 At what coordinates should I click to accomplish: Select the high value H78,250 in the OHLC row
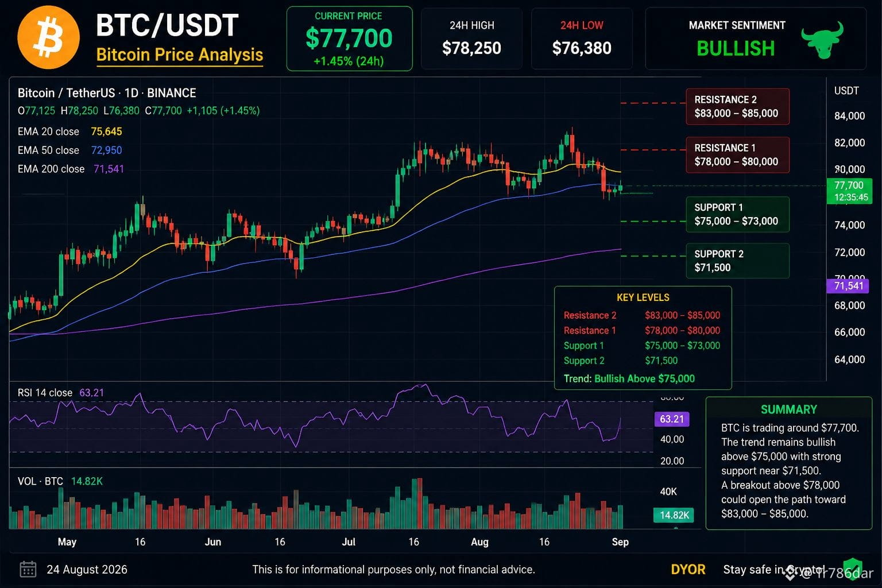click(79, 111)
